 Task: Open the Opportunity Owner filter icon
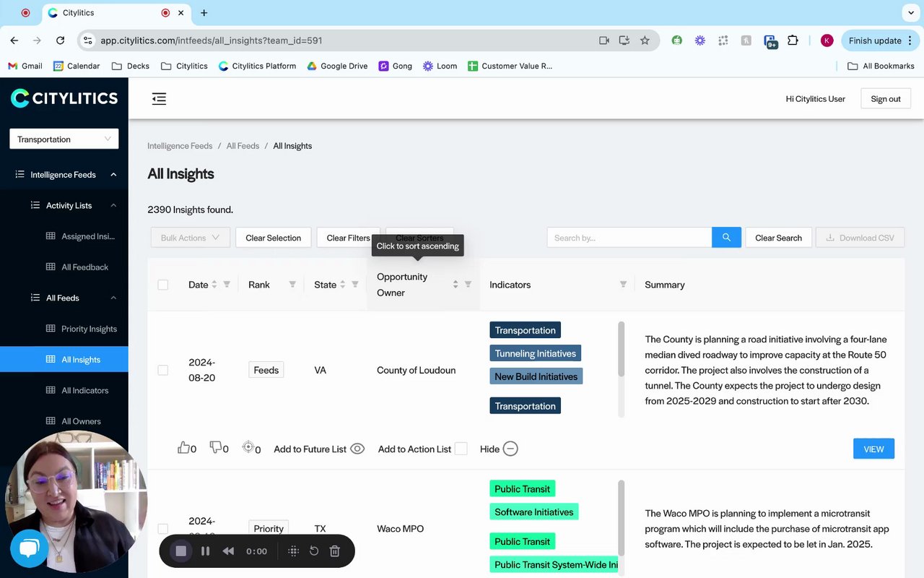tap(468, 285)
